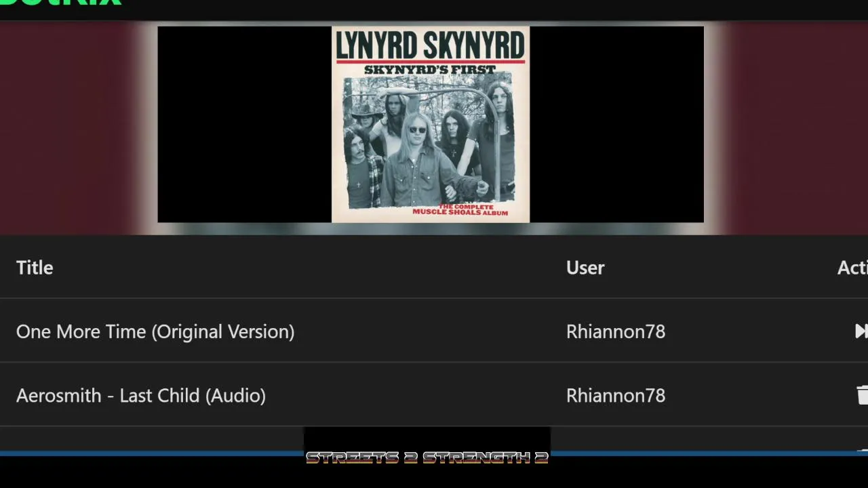
Task: Click the black area left of album art
Action: [x=245, y=124]
